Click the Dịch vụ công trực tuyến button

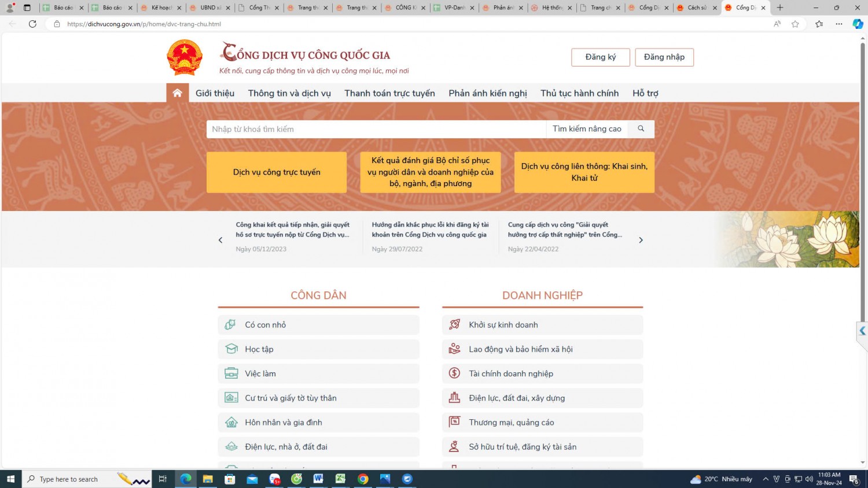[277, 172]
